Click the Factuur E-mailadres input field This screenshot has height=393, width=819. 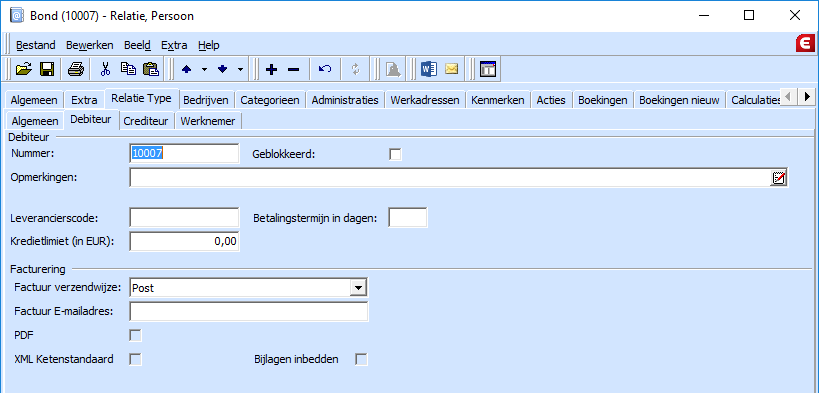249,311
